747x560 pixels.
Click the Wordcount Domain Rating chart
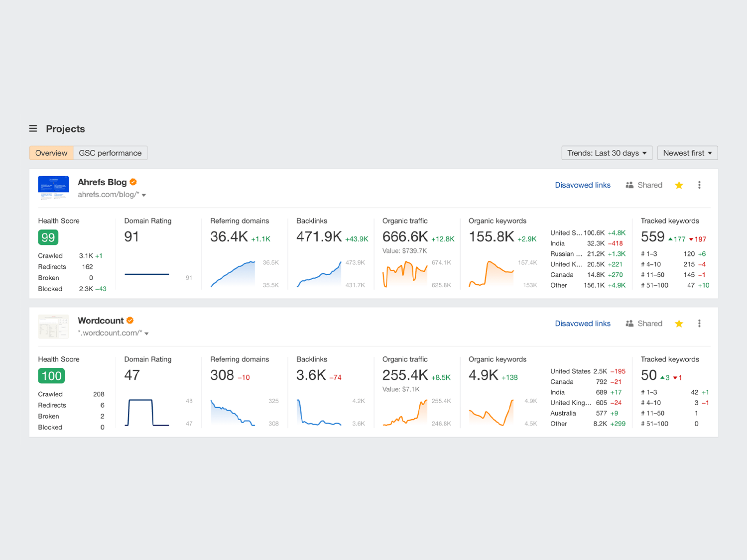[147, 412]
